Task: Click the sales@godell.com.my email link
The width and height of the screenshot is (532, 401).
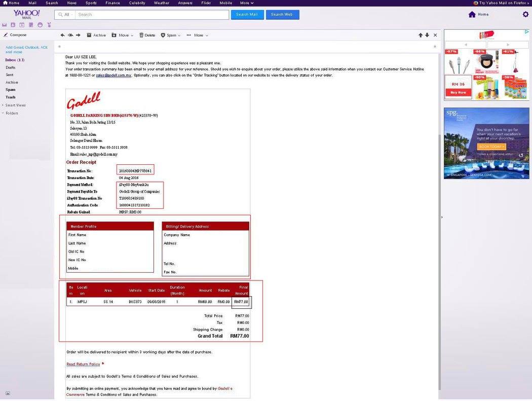Action: (x=113, y=76)
